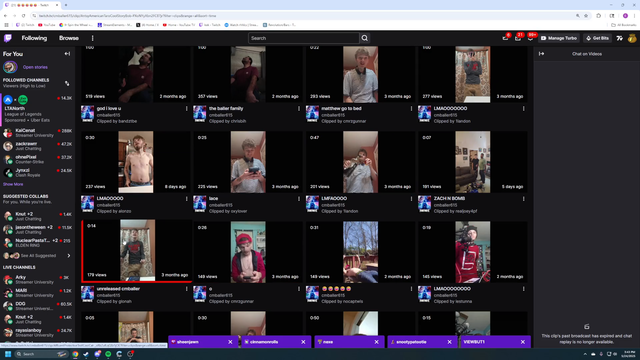Open jasontheween +2 suggested collab
The image size is (640, 360).
coord(38,229)
